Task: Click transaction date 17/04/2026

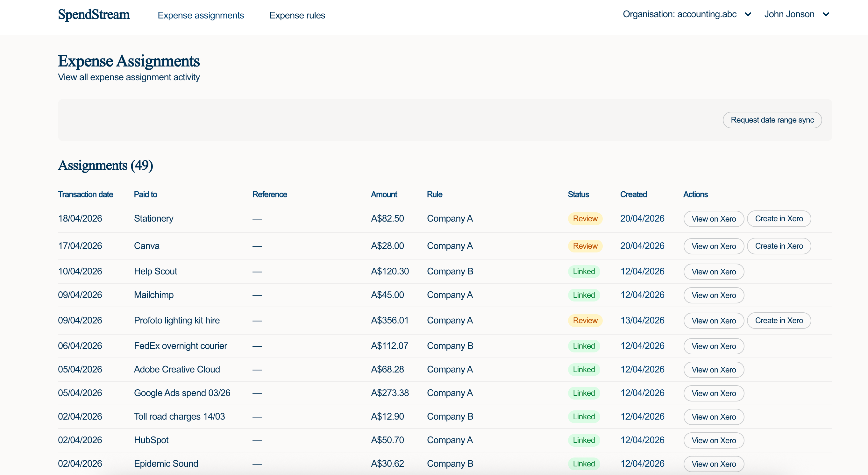Action: click(80, 246)
